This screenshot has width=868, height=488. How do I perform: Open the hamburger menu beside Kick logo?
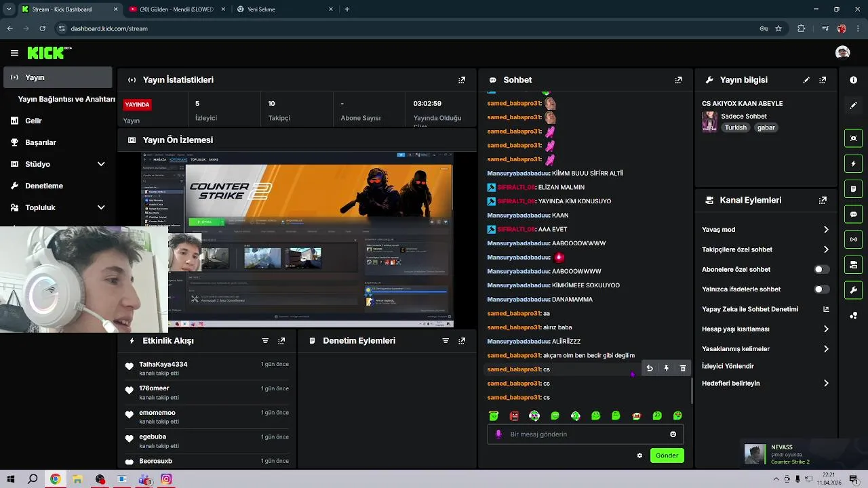pyautogui.click(x=14, y=53)
